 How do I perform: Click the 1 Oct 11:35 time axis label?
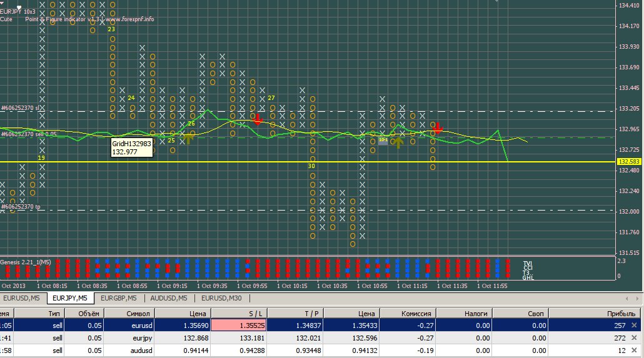click(x=452, y=286)
